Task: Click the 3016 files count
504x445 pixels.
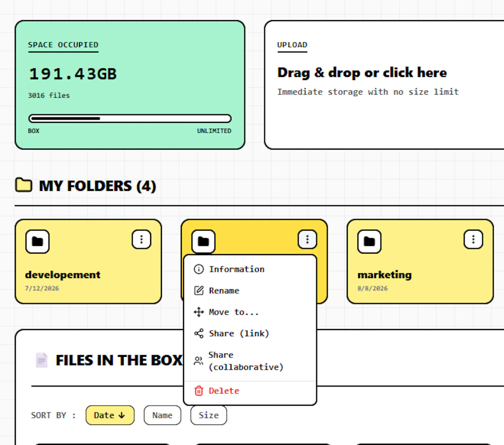Action: pos(49,95)
